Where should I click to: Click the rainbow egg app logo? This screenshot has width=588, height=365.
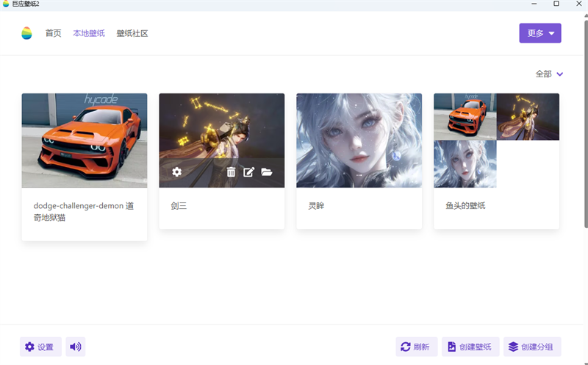point(26,33)
